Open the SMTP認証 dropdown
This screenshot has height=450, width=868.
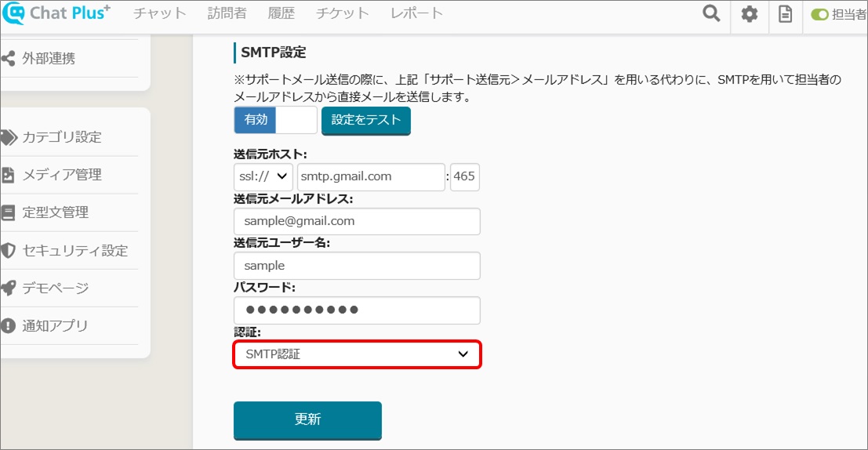coord(357,354)
